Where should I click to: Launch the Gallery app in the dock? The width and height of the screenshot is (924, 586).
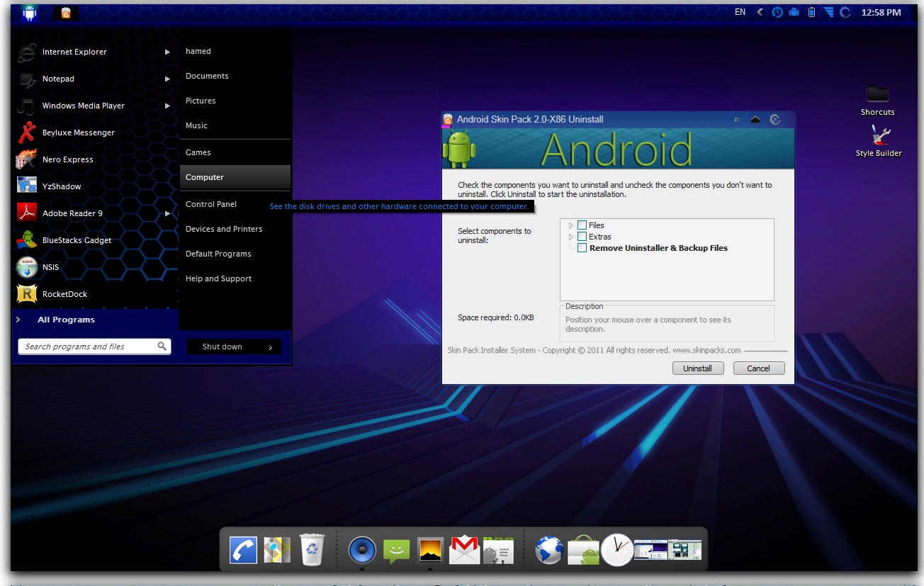pos(430,549)
